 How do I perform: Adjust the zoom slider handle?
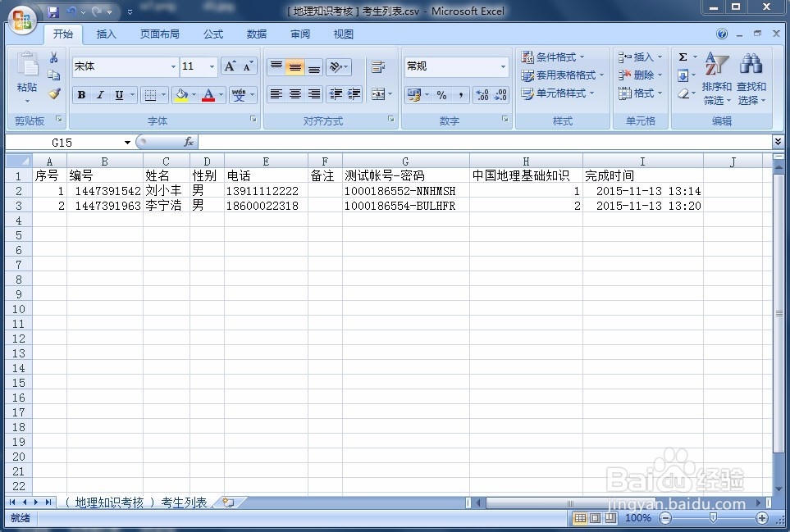pos(713,518)
